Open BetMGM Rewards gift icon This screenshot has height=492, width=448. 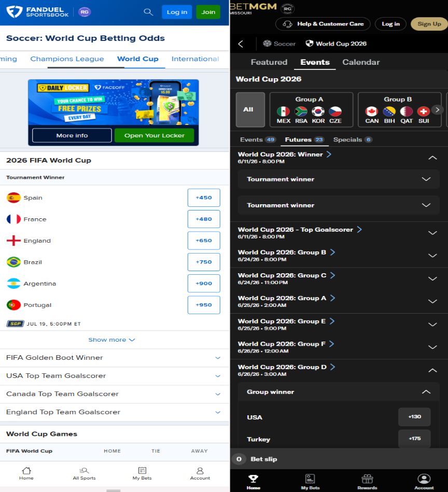point(367,481)
